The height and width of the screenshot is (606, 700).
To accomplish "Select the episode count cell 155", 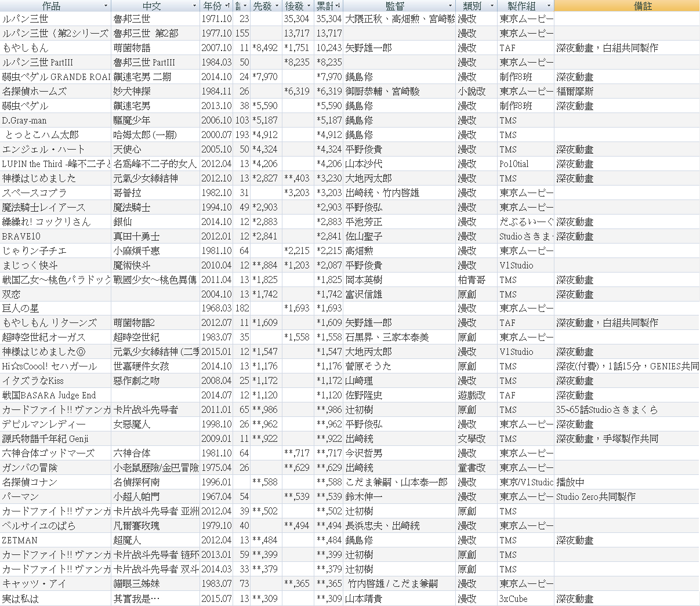I will 242,33.
